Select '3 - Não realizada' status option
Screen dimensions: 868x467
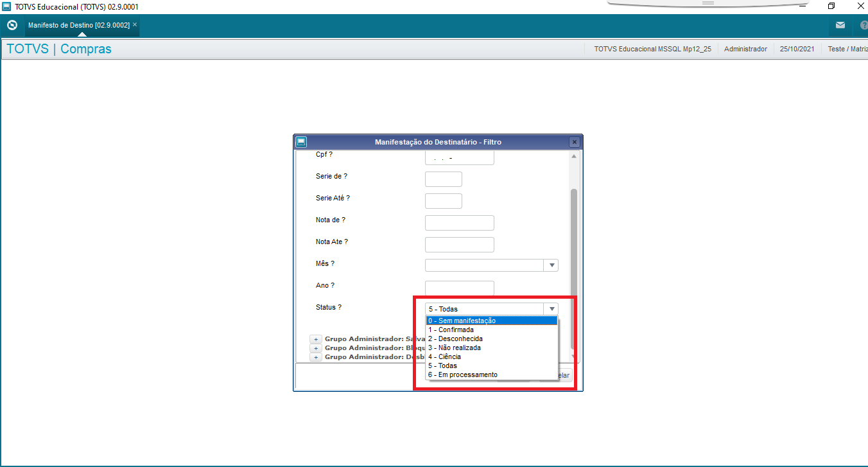pos(491,348)
